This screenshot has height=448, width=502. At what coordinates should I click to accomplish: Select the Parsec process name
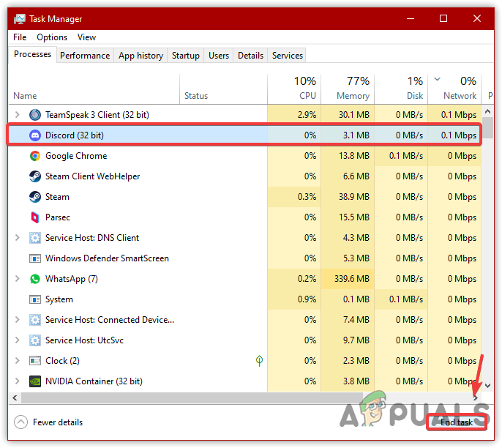pos(58,217)
